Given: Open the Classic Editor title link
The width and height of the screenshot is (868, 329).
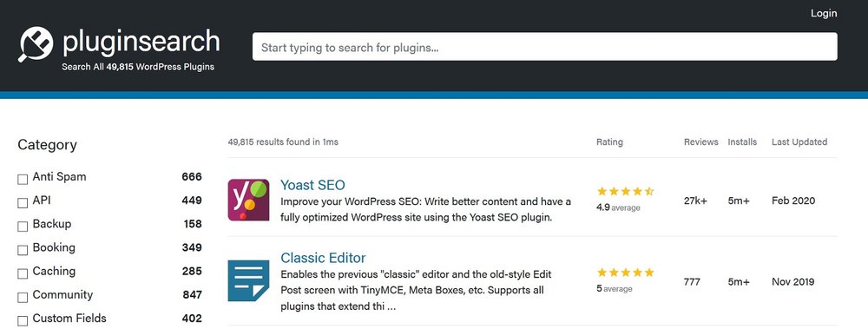Looking at the screenshot, I should coord(323,258).
